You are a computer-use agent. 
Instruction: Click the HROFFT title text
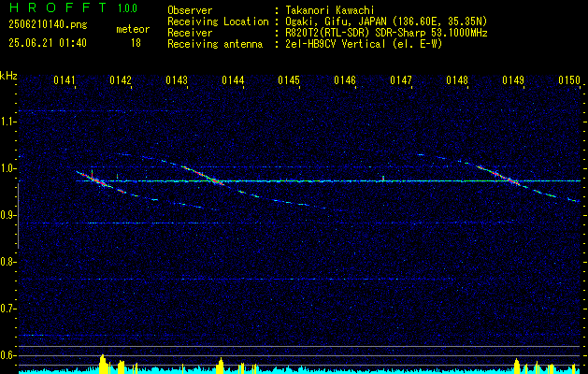[57, 7]
